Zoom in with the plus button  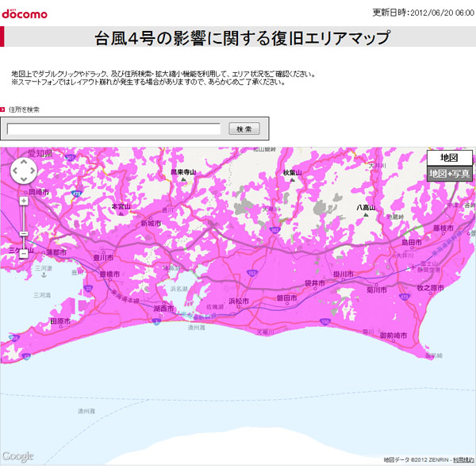pyautogui.click(x=23, y=201)
